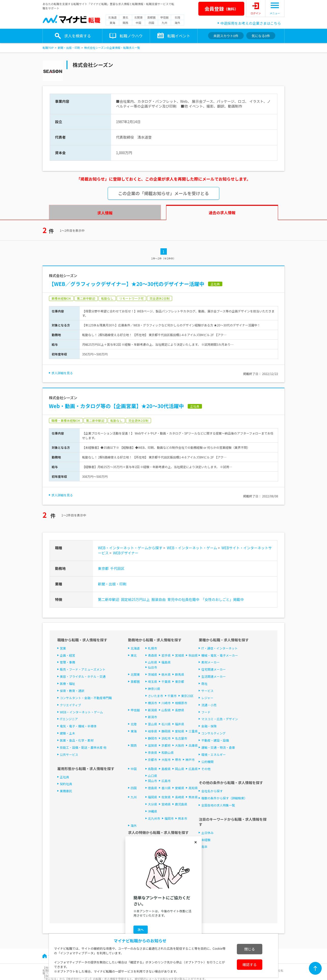327x980 pixels.
Task: Click the 東京都 work location link
Action: tap(103, 568)
